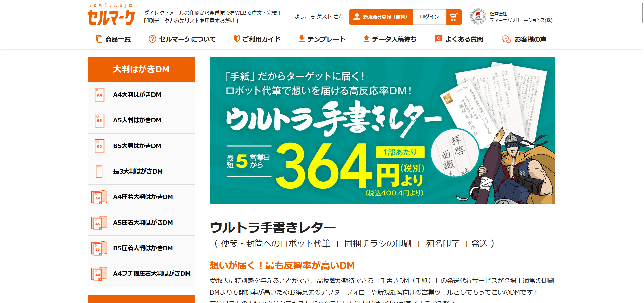Click the A4フチ糊圧着大判はがきDM icon
This screenshot has height=303, width=644.
99,274
